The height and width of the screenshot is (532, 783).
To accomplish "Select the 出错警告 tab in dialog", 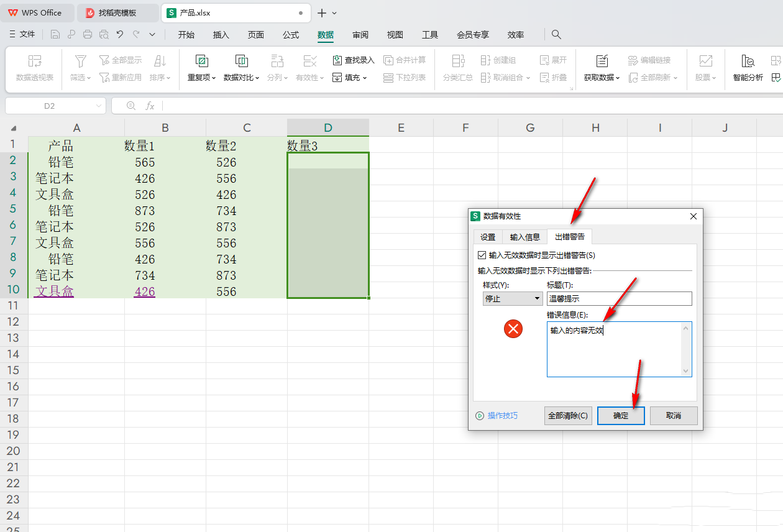I will click(570, 237).
